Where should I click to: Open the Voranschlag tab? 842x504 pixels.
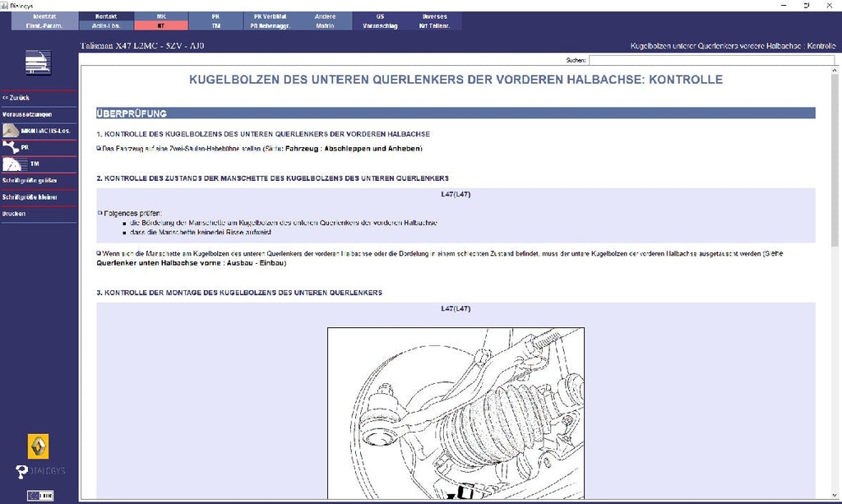(380, 25)
